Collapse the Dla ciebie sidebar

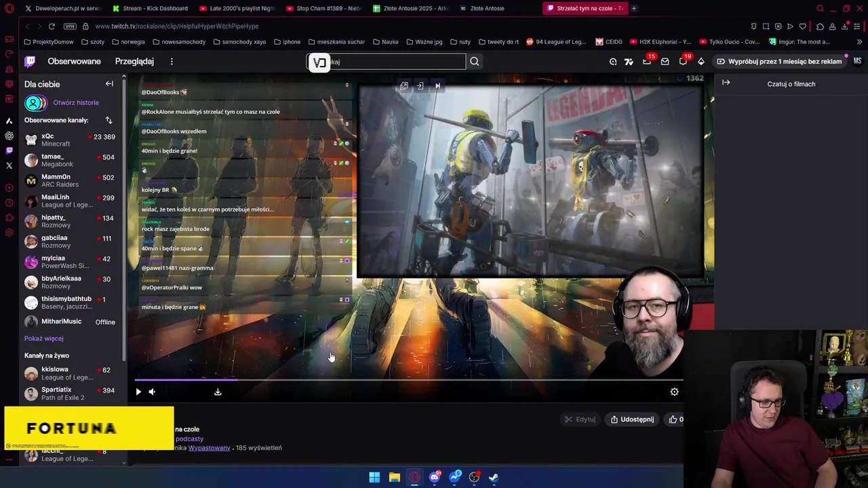coord(109,84)
